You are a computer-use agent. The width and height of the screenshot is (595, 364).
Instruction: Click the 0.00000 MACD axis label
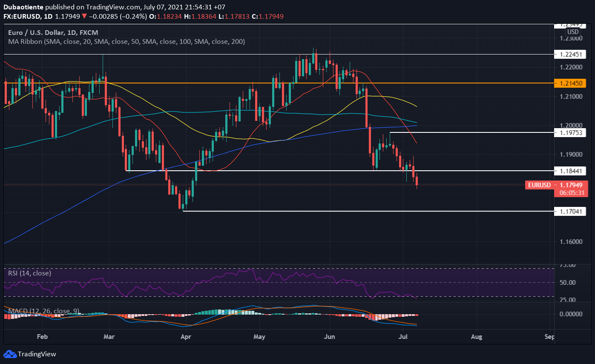(x=572, y=314)
